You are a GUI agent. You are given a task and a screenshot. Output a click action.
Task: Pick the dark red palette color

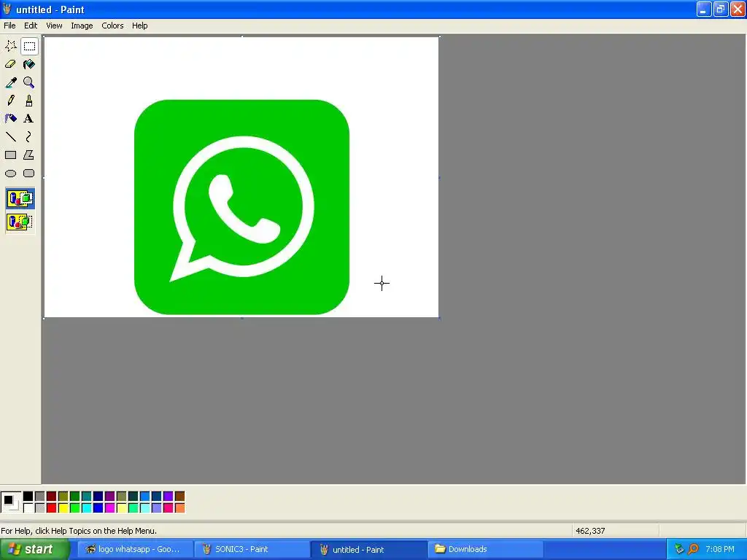click(52, 496)
